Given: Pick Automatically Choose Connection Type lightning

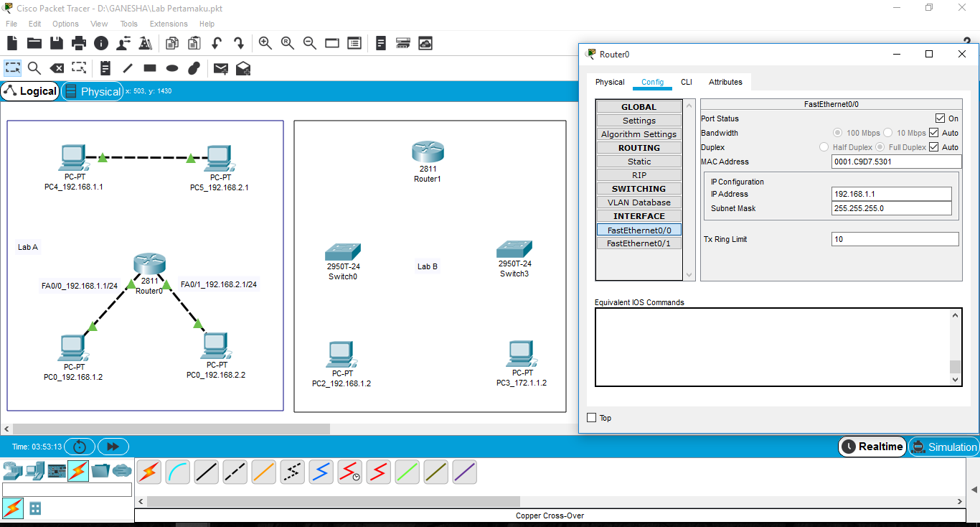Looking at the screenshot, I should point(149,472).
